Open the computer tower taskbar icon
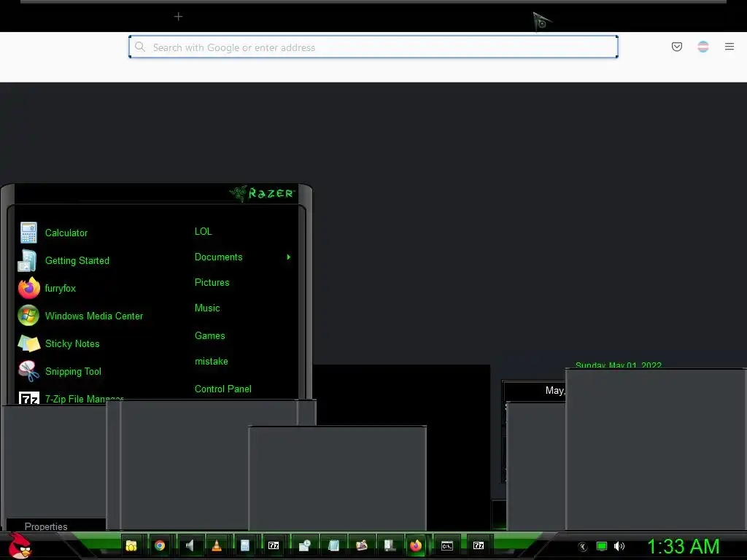Viewport: 747px width, 560px height. (390, 545)
